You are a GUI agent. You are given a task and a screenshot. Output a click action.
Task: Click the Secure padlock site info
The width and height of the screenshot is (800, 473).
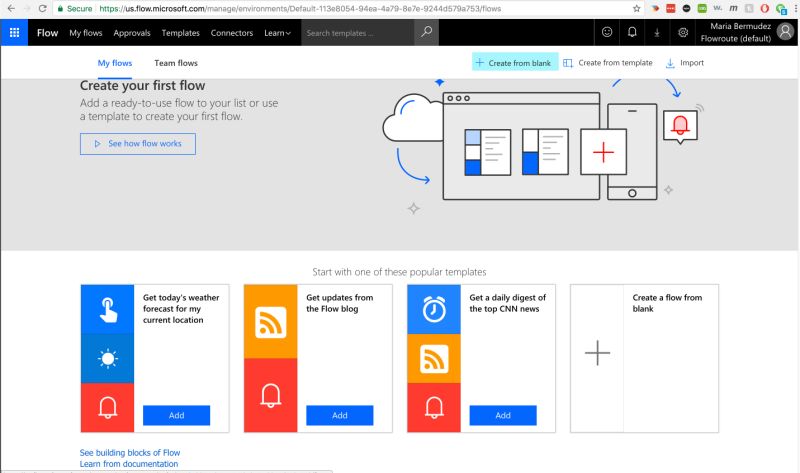click(x=74, y=9)
